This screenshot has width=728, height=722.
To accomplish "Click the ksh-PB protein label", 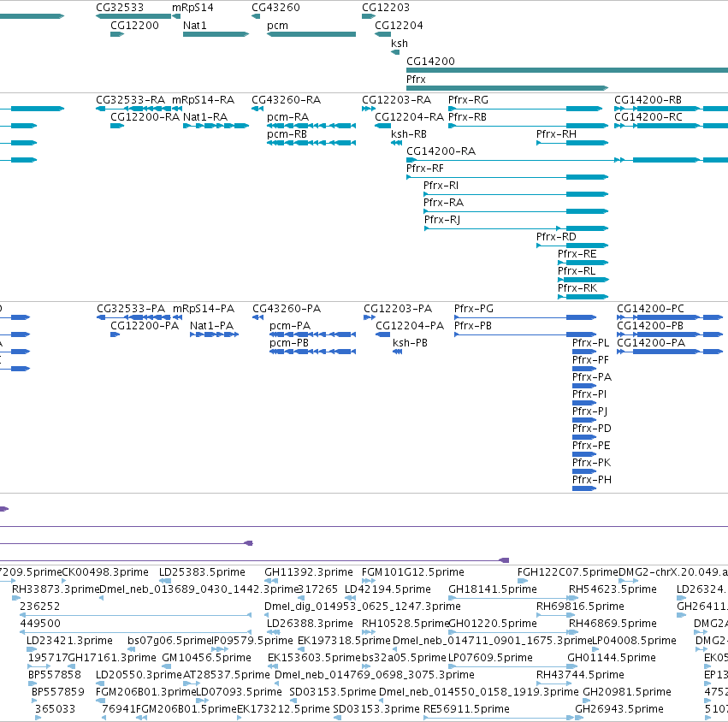I will (410, 343).
